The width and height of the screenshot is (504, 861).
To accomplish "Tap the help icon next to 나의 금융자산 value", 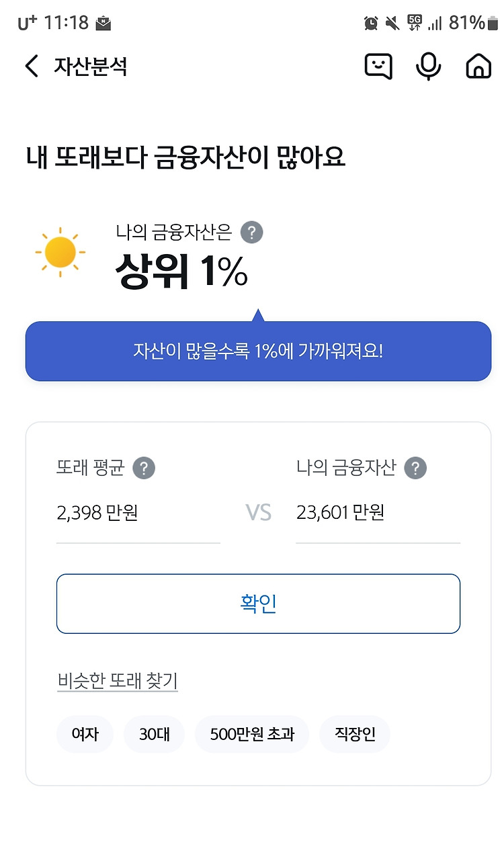I will pos(415,468).
